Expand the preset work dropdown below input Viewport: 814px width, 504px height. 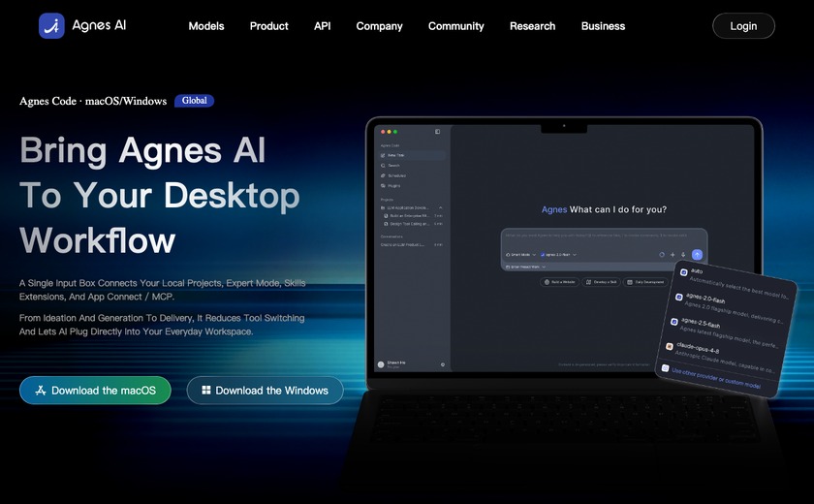point(525,267)
